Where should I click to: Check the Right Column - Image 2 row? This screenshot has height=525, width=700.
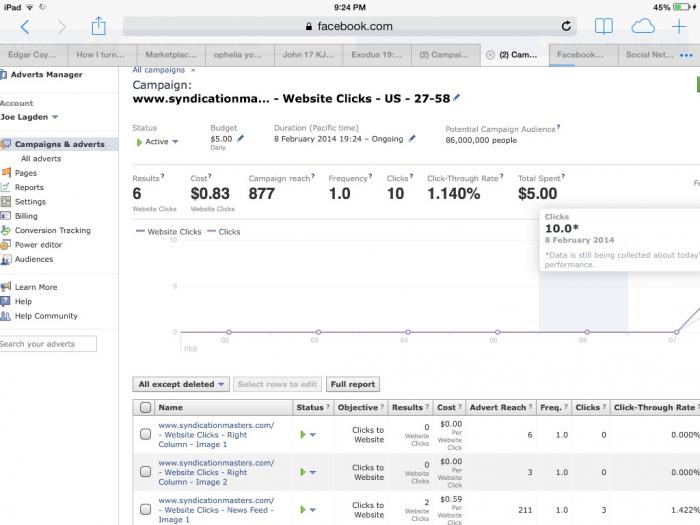pyautogui.click(x=145, y=472)
